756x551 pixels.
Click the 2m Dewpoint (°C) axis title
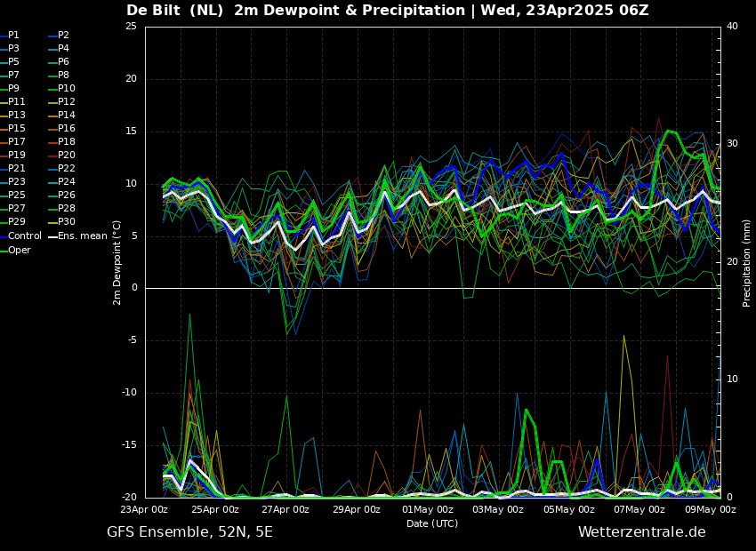[x=117, y=263]
